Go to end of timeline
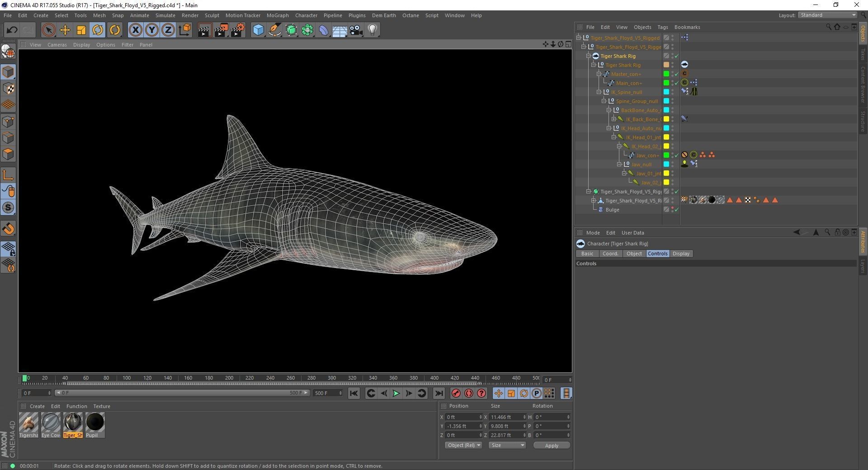Image resolution: width=868 pixels, height=470 pixels. 439,394
